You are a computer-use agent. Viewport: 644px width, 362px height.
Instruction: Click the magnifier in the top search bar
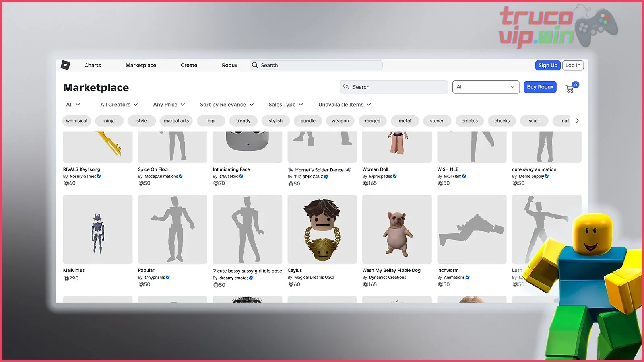[254, 65]
